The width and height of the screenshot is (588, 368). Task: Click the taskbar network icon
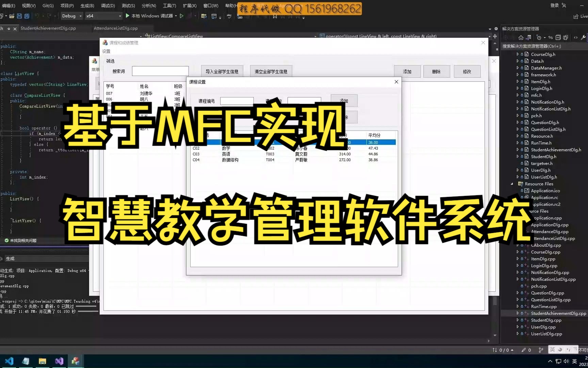point(558,361)
